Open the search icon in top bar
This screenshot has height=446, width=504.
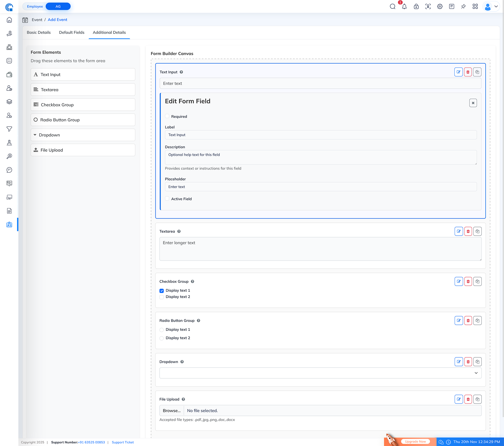point(393,6)
